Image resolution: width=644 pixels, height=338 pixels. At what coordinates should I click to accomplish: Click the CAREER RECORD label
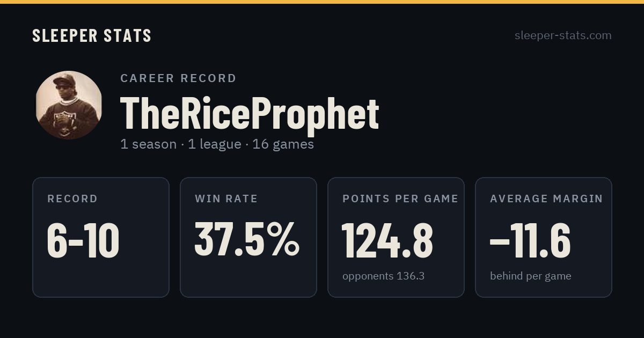click(178, 78)
